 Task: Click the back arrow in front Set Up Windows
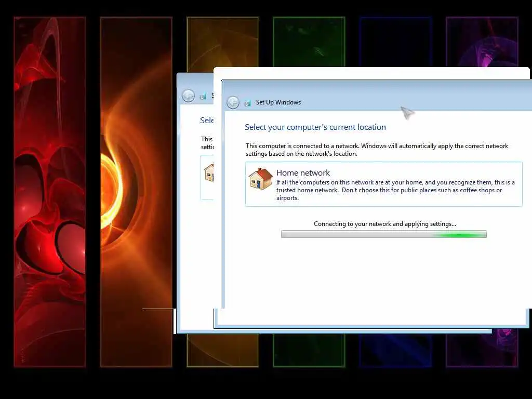pos(233,102)
